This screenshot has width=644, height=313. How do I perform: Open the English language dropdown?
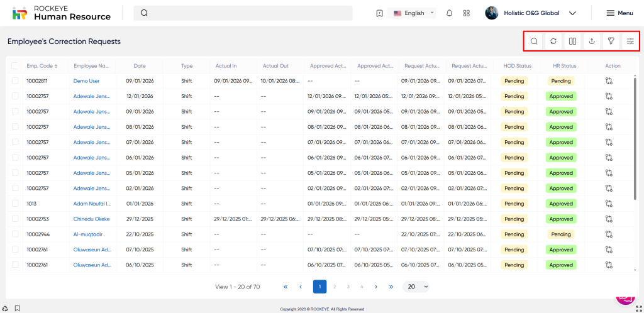[x=413, y=13]
